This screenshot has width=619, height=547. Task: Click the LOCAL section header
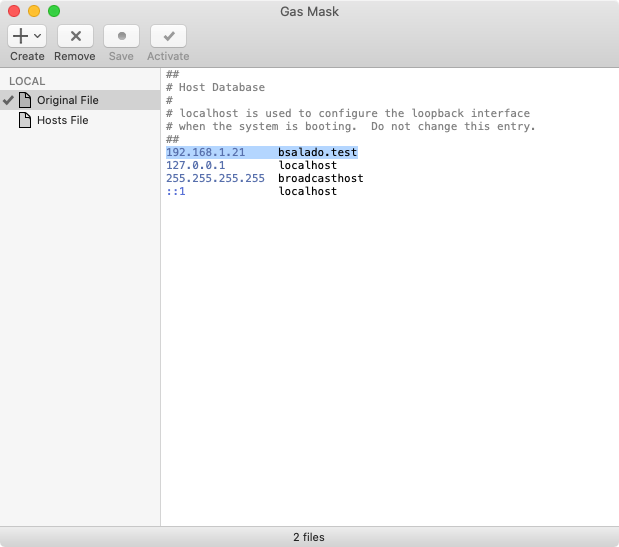click(28, 80)
